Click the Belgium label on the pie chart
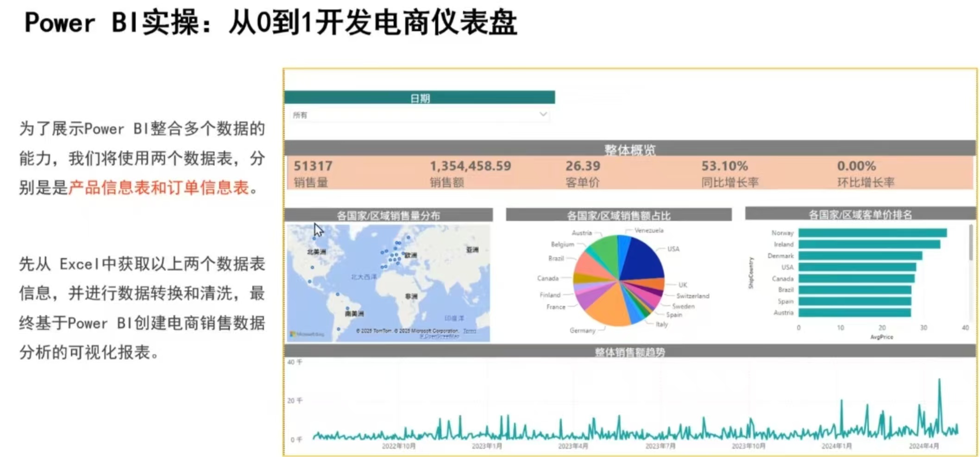This screenshot has height=457, width=980. (562, 244)
